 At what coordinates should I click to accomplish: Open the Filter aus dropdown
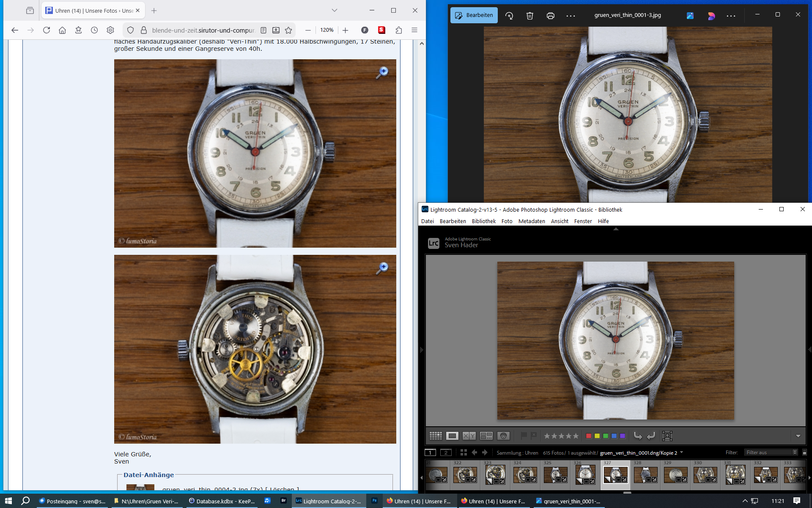(771, 453)
